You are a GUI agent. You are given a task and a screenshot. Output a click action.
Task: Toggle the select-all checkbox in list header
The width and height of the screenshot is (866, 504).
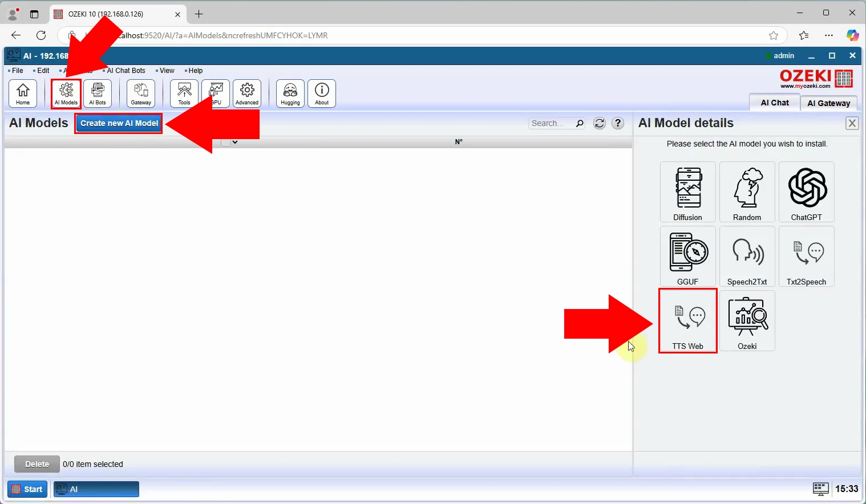[226, 142]
